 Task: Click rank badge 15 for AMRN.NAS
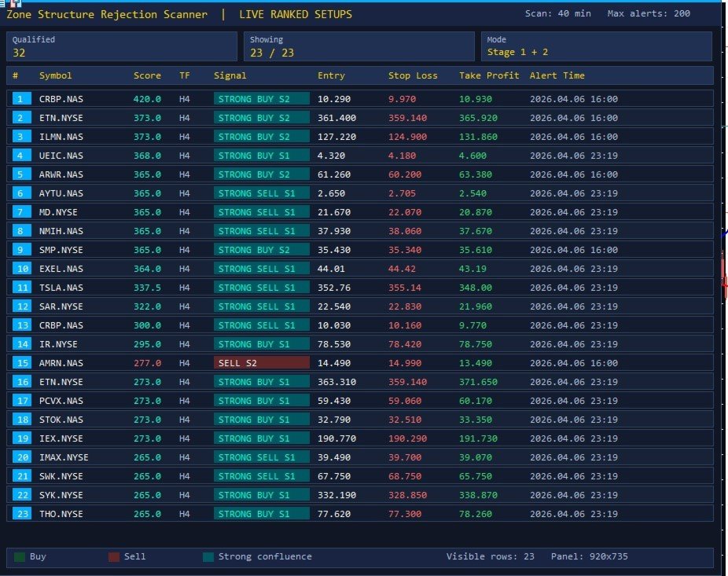(22, 363)
